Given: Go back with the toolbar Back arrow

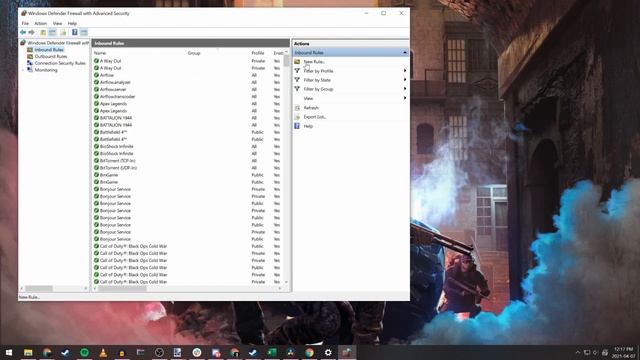Looking at the screenshot, I should 23,32.
